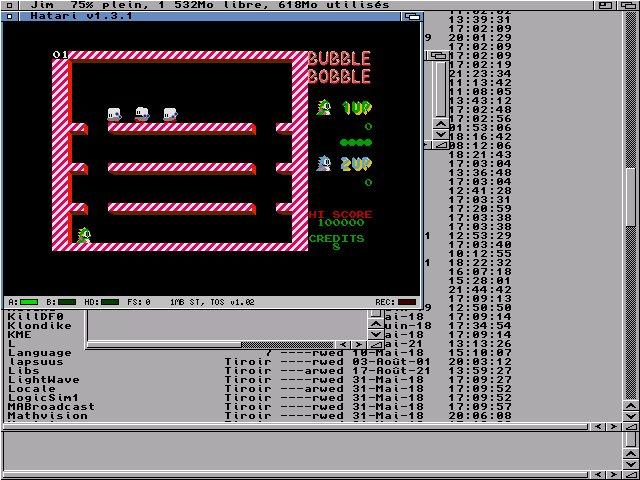This screenshot has height=480, width=640.
Task: Click the REC: recording indicator in Hatari
Action: click(407, 302)
